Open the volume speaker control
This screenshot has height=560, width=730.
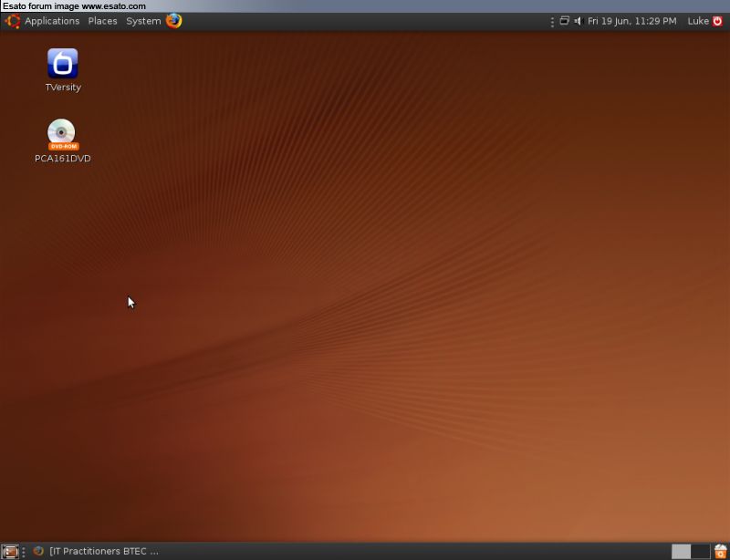tap(578, 21)
